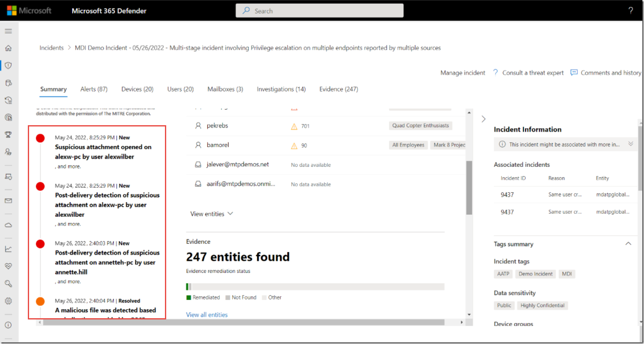Open Settings gear icon in sidebar

pyautogui.click(x=8, y=301)
